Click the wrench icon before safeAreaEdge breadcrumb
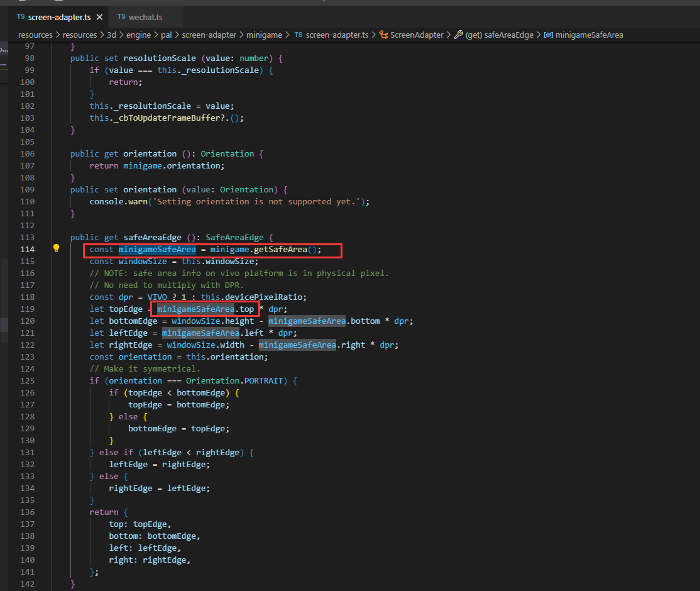This screenshot has width=700, height=591. click(458, 35)
